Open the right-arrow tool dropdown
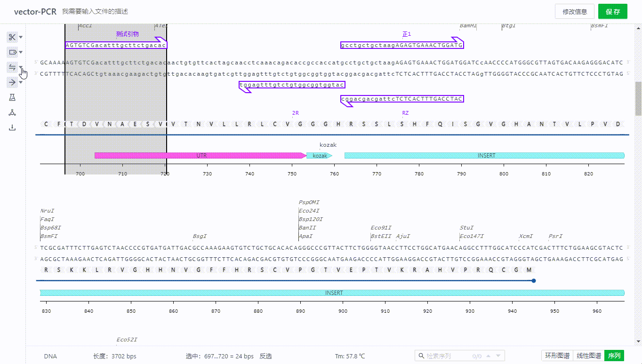 [x=21, y=83]
